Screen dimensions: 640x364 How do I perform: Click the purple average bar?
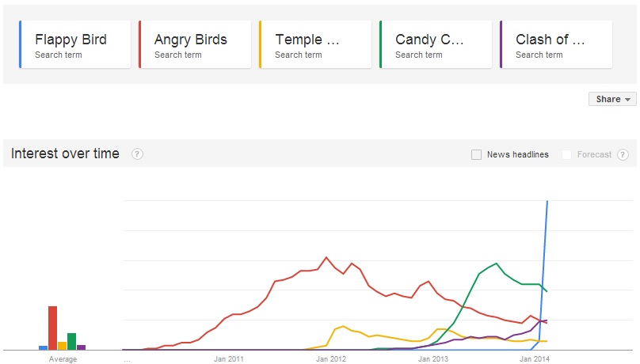coord(81,347)
